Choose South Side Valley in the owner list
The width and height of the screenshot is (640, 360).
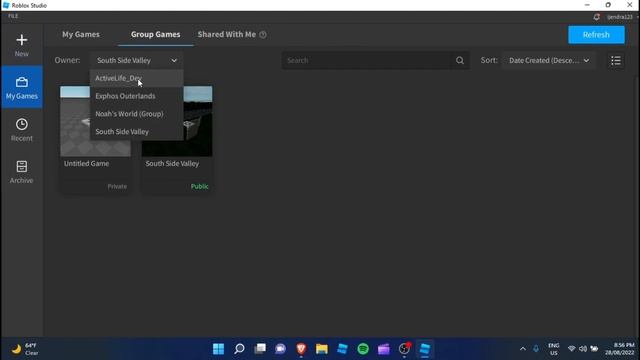point(137,132)
